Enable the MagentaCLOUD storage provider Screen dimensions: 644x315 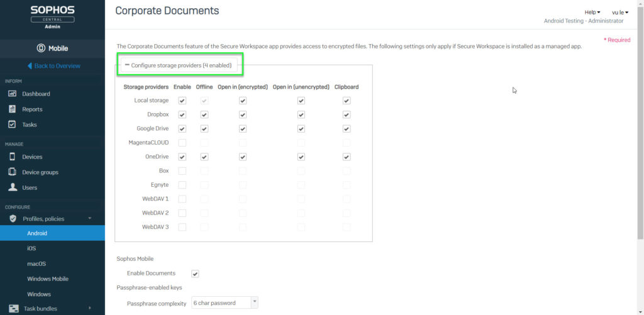pyautogui.click(x=182, y=143)
